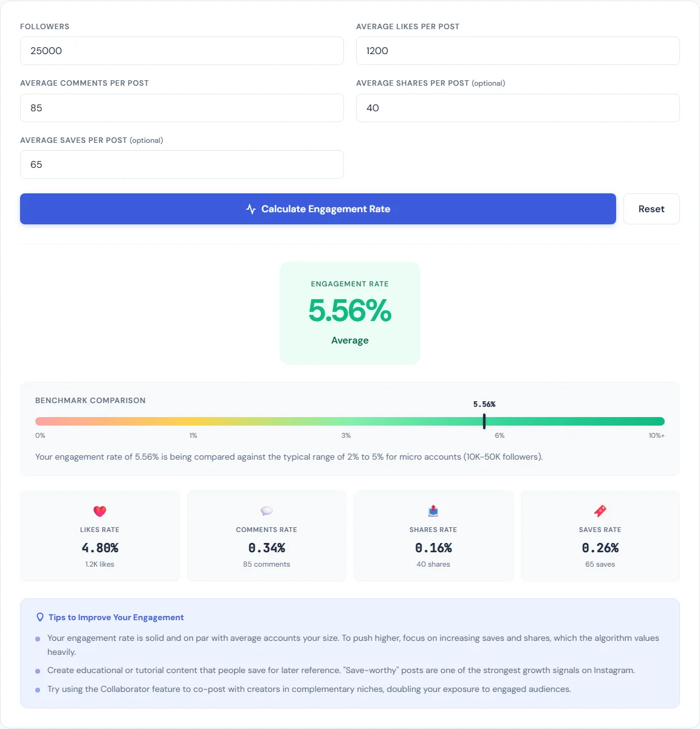Image resolution: width=700 pixels, height=729 pixels.
Task: Click the bookmark icon above Saves Rate
Action: point(600,511)
